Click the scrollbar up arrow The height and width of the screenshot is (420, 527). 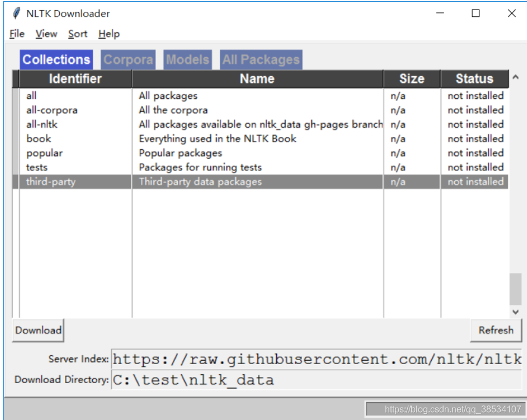tap(516, 77)
